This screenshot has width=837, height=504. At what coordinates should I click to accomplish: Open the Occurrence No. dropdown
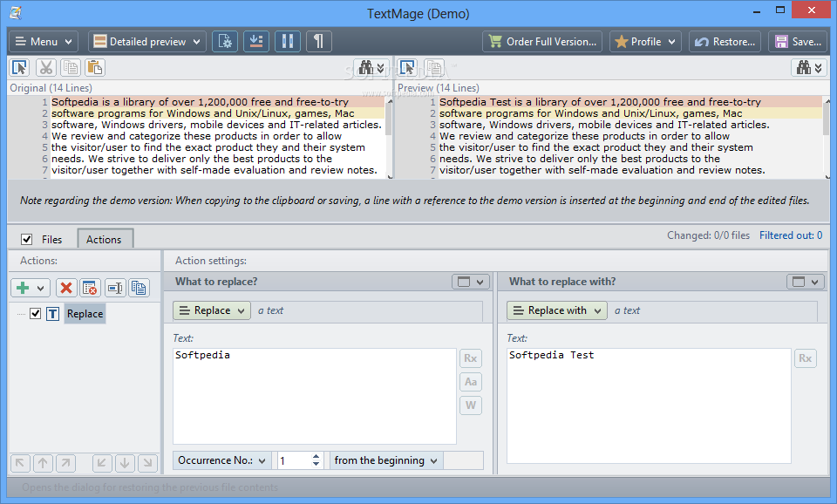tap(221, 460)
